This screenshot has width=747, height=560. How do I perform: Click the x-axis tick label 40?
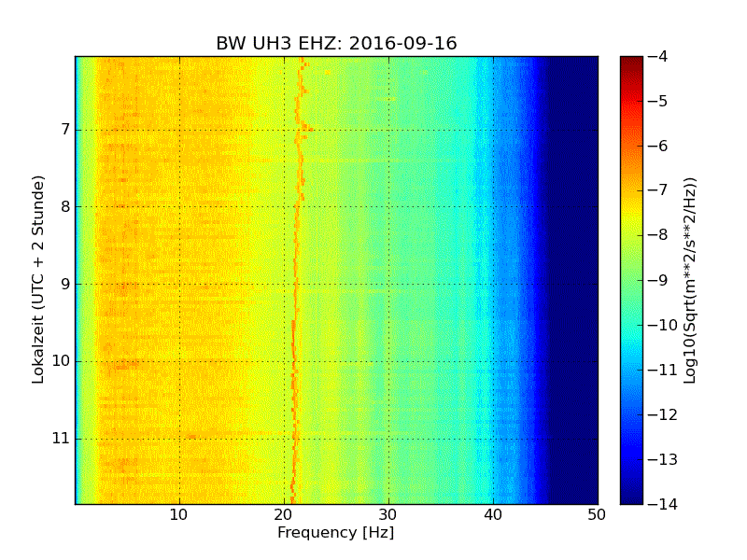click(x=493, y=515)
